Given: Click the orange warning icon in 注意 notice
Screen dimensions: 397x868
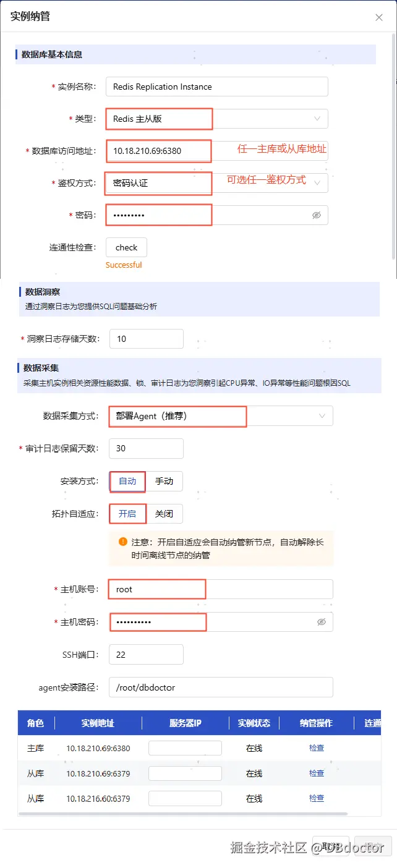Looking at the screenshot, I should point(123,542).
